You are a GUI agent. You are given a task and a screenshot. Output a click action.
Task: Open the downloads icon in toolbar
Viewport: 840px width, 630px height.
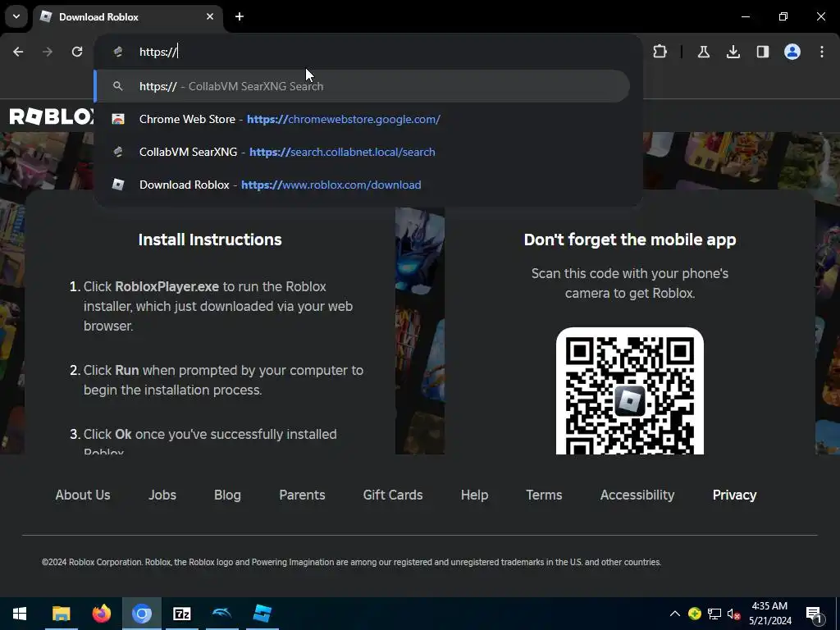click(733, 52)
